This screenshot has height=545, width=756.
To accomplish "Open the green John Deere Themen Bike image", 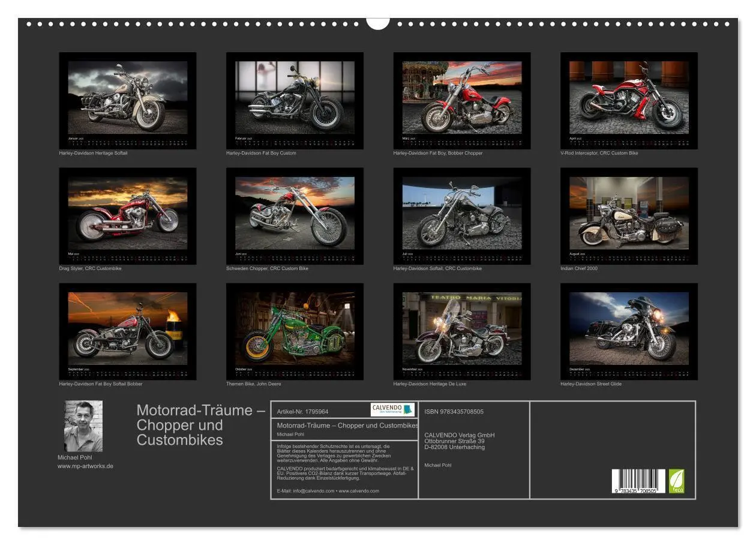I will coord(295,331).
